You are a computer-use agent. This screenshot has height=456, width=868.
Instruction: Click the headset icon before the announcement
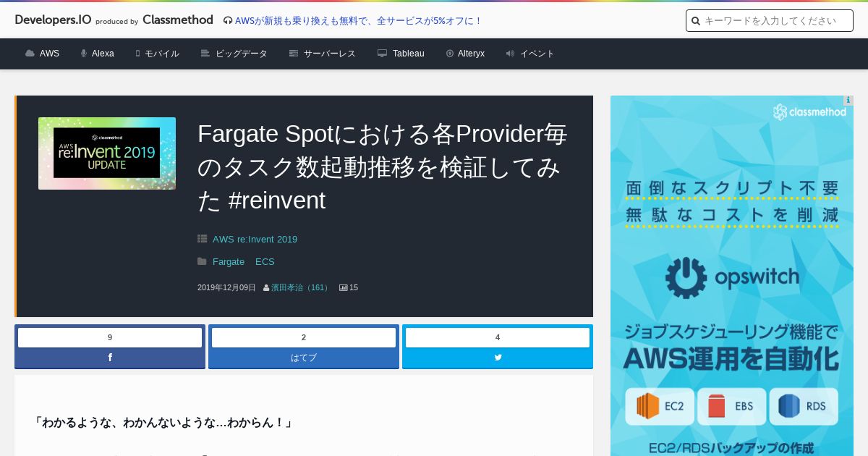(x=228, y=21)
